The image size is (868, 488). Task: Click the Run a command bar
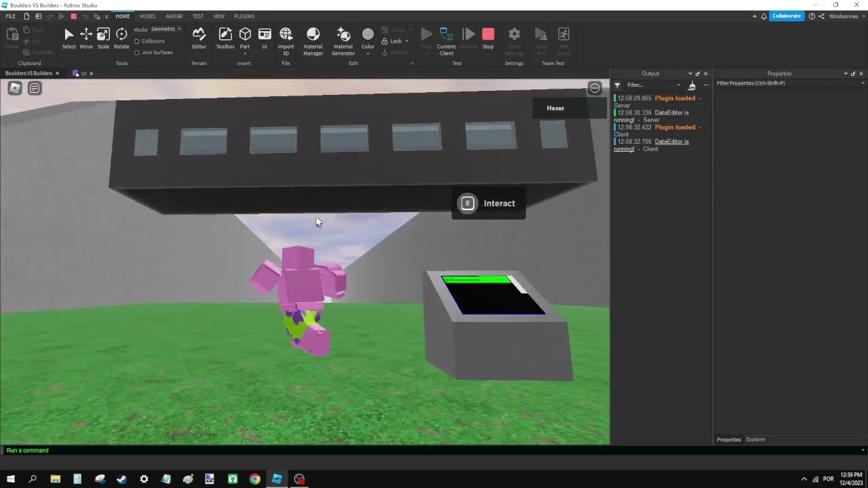(x=433, y=450)
